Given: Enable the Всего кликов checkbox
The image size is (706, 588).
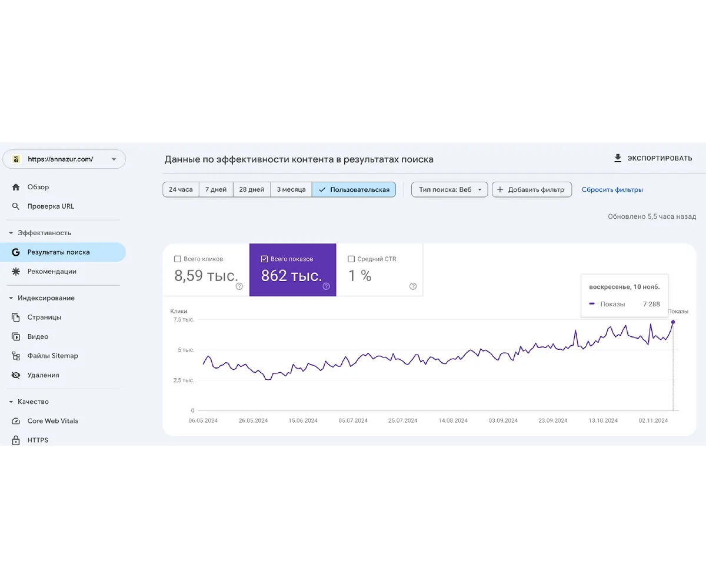Looking at the screenshot, I should [178, 259].
